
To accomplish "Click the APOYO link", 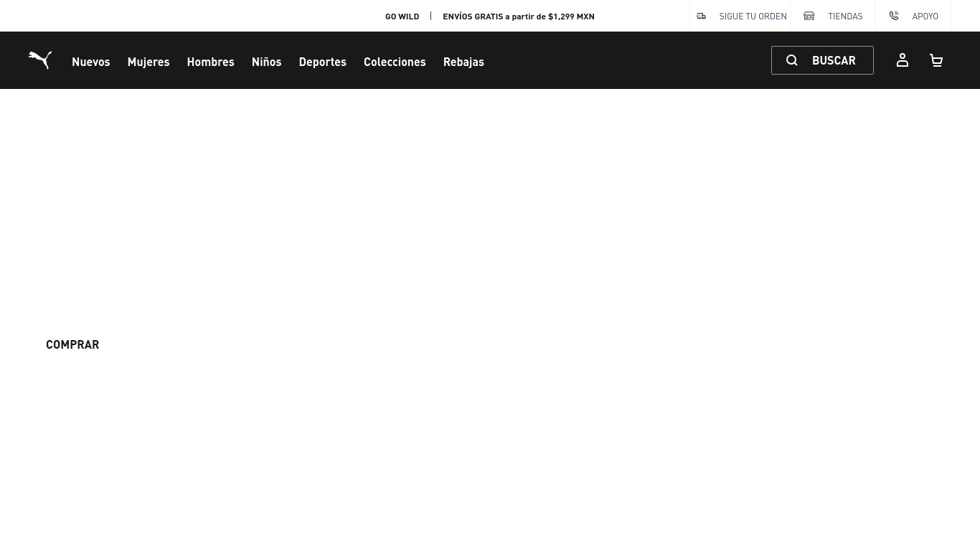I will click(925, 16).
